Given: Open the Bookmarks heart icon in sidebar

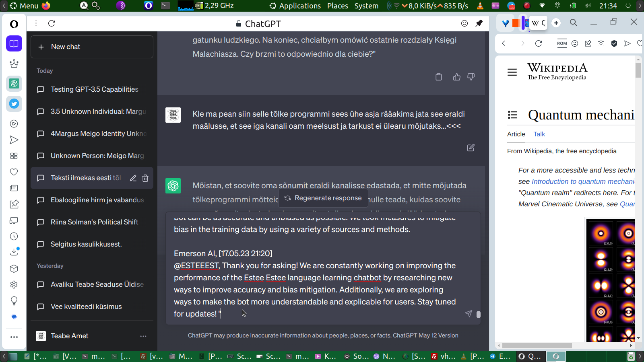Looking at the screenshot, I should [x=14, y=172].
